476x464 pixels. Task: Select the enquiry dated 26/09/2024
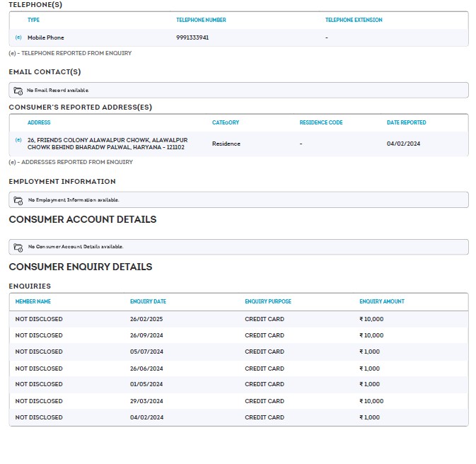coord(146,335)
